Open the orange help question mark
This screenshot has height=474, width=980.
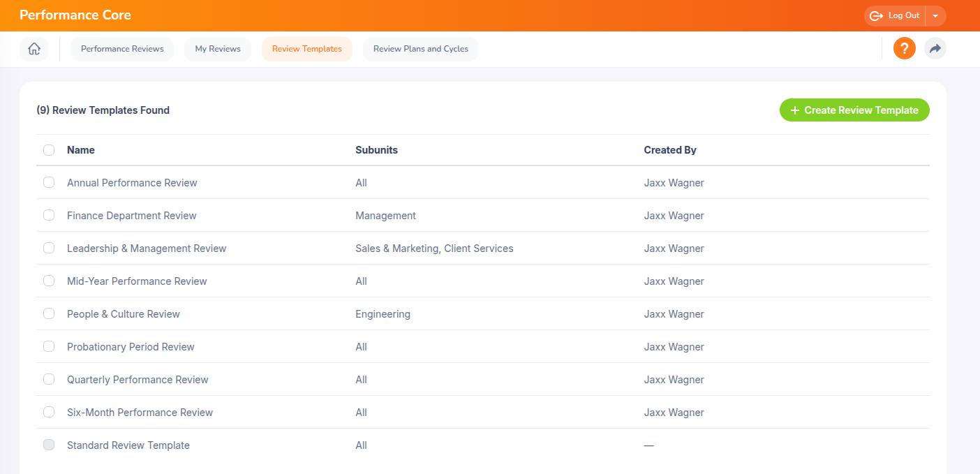click(904, 49)
